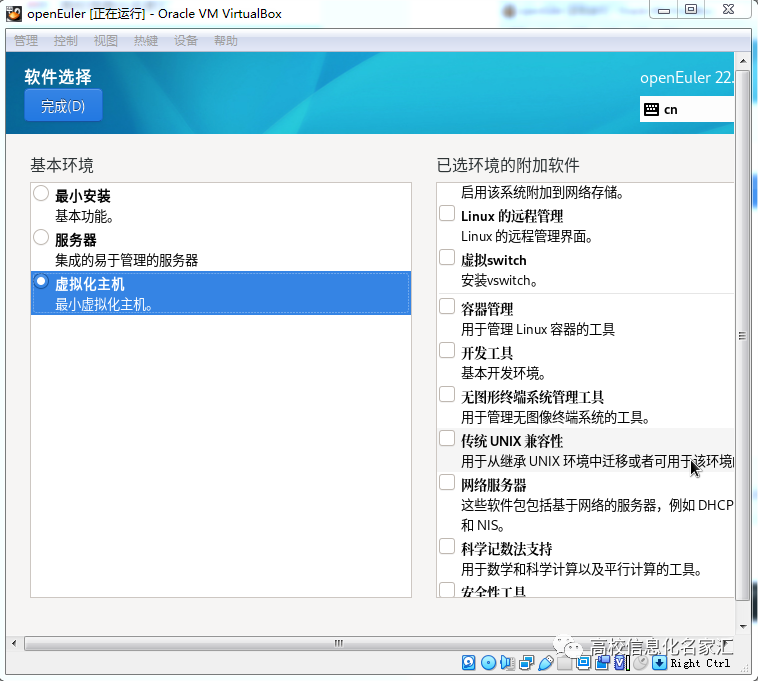Viewport: 758px width, 681px height.
Task: Enable the Linux 的远程管理 checkbox
Action: click(447, 213)
